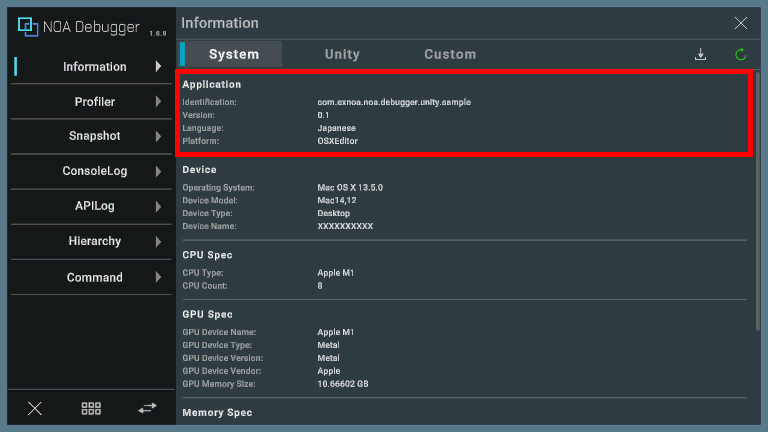
Task: Expand the Profiler menu arrow
Action: pyautogui.click(x=158, y=101)
